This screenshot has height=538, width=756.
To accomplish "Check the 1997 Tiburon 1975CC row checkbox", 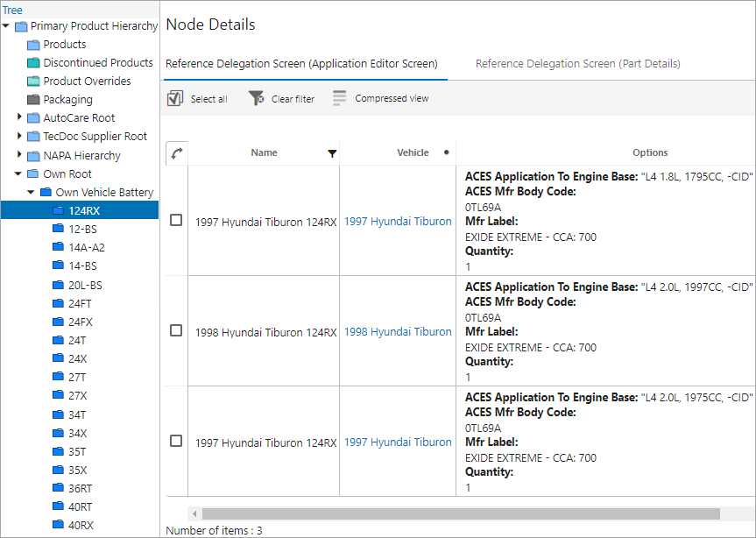I will [176, 441].
